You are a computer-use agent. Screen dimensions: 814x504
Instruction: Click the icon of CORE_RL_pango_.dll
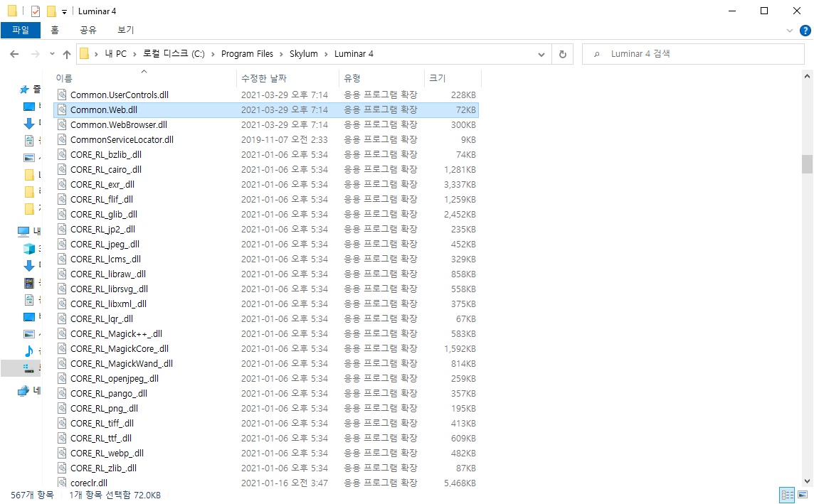pyautogui.click(x=62, y=394)
